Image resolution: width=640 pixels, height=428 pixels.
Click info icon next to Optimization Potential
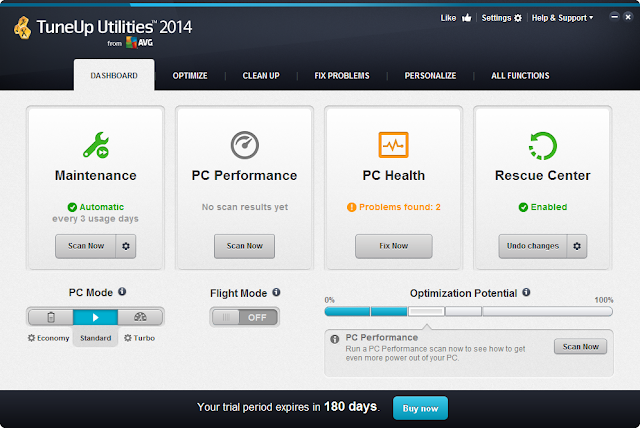(x=525, y=293)
